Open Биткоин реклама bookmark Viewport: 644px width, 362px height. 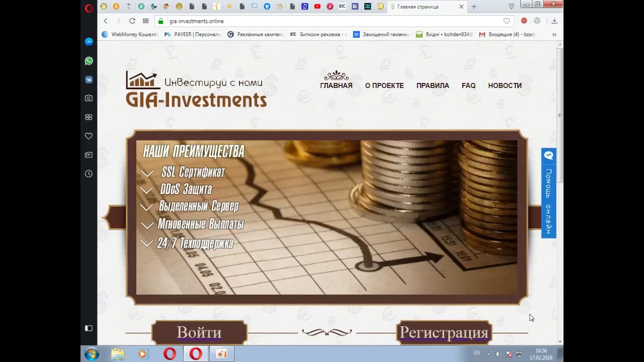(318, 35)
